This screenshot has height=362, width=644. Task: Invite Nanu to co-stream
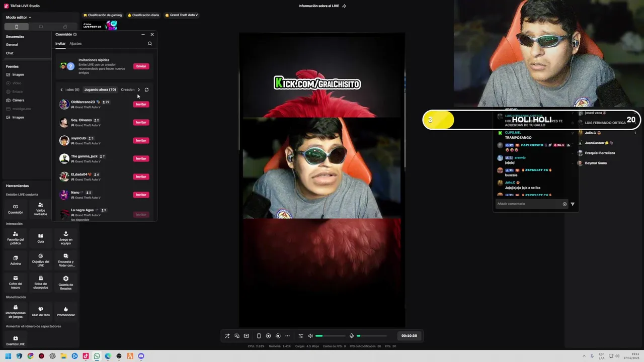[141, 195]
